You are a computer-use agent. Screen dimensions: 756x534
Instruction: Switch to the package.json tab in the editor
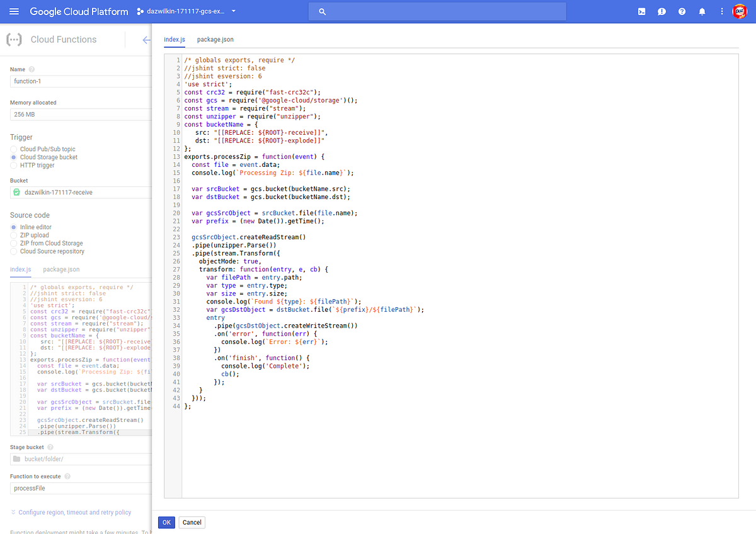coord(215,38)
